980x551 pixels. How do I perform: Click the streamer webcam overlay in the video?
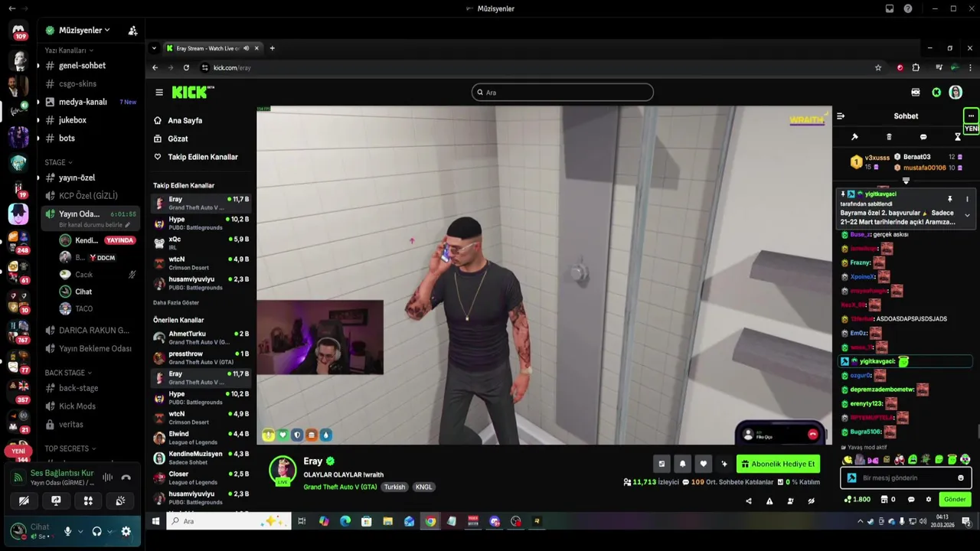(x=320, y=337)
